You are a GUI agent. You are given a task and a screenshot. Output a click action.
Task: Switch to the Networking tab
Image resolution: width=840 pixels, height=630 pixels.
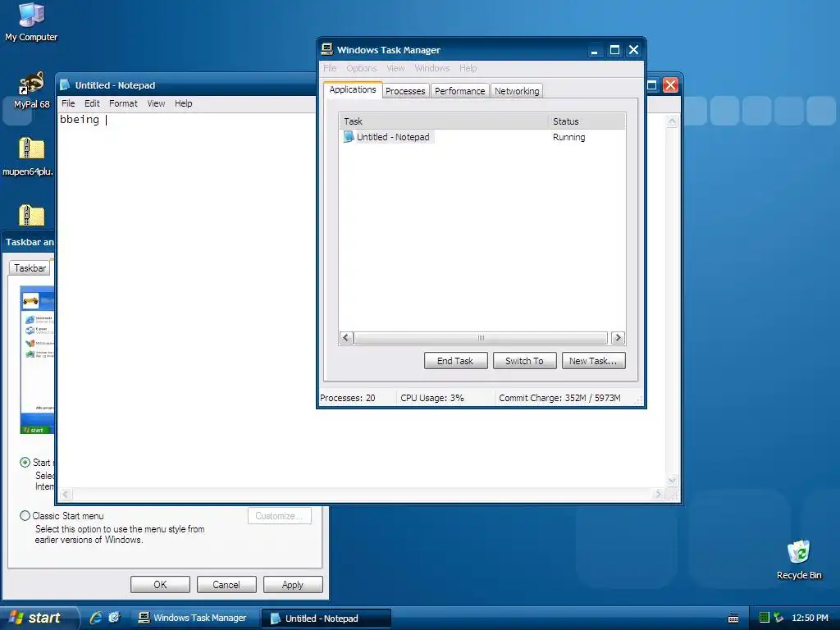click(517, 91)
